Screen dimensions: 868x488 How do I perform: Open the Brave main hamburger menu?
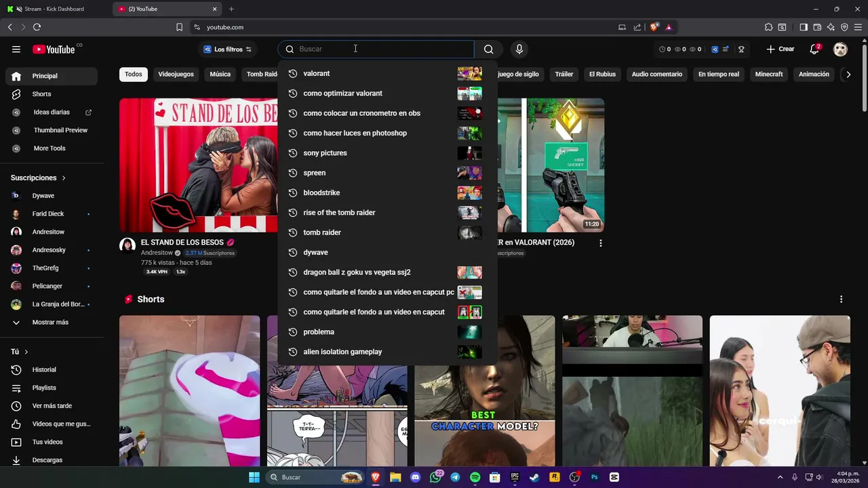pos(858,27)
